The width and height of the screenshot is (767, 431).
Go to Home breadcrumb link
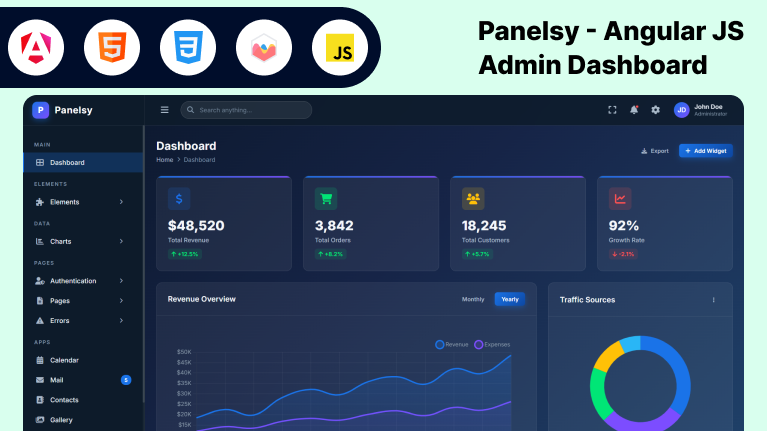click(x=165, y=159)
